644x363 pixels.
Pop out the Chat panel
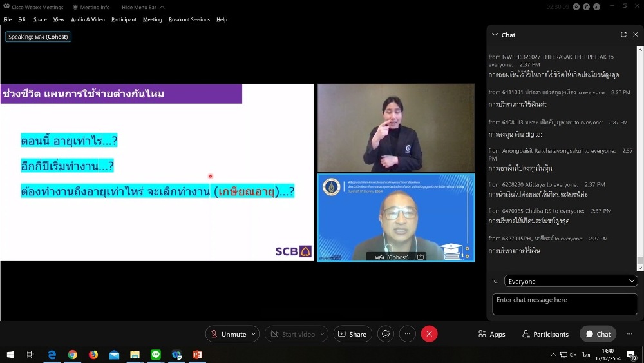[623, 35]
